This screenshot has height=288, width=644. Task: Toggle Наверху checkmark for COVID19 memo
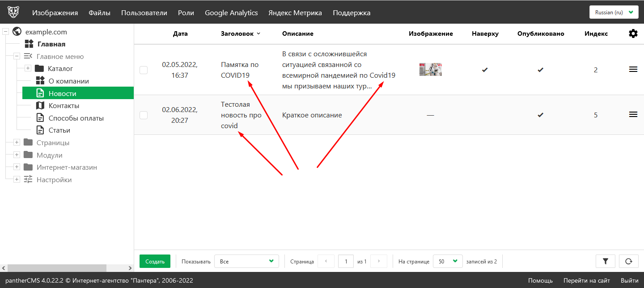pos(485,70)
